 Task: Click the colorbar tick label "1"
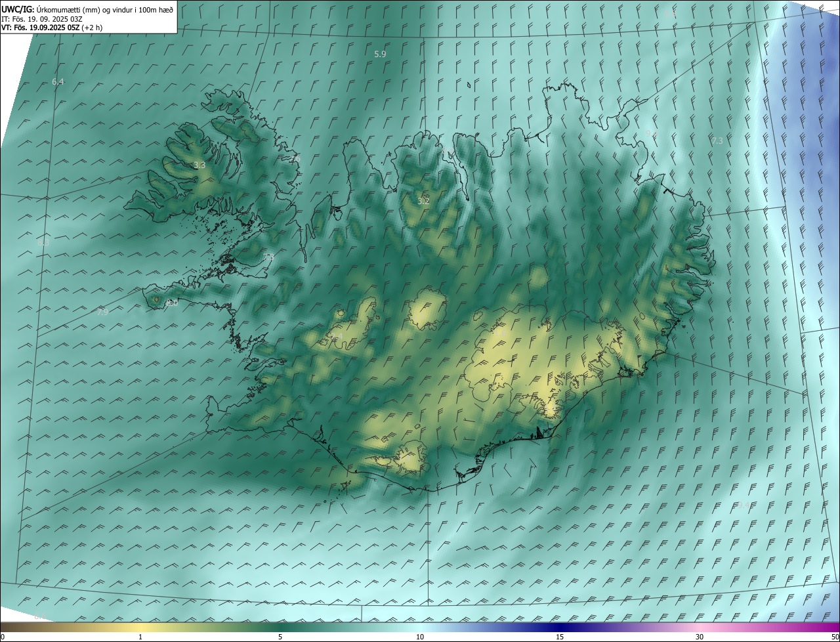[140, 637]
